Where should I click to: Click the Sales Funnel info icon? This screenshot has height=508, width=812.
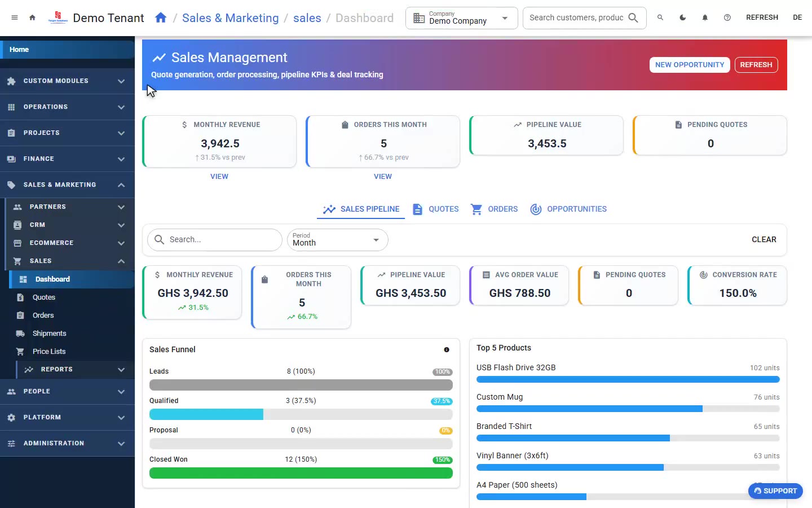click(447, 350)
